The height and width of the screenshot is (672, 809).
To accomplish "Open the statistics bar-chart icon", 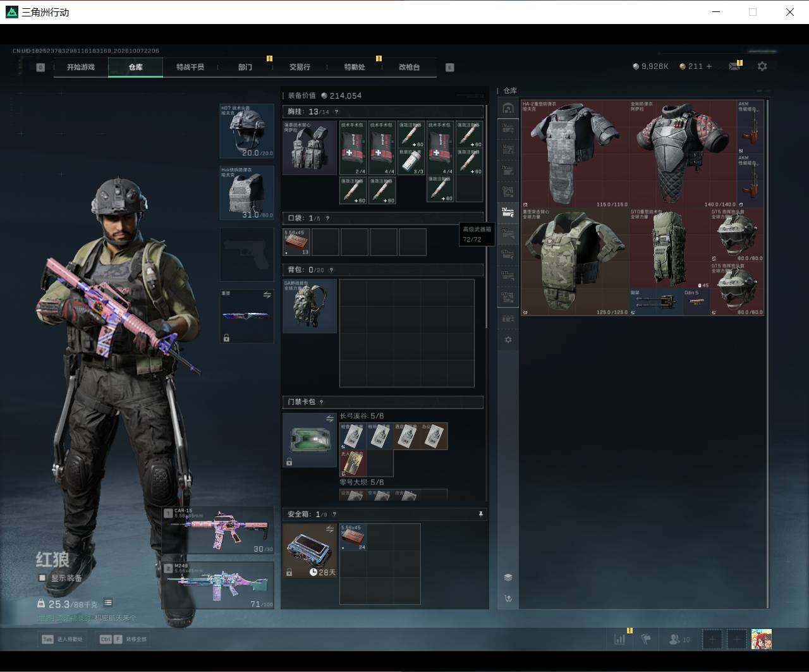I will click(x=620, y=639).
